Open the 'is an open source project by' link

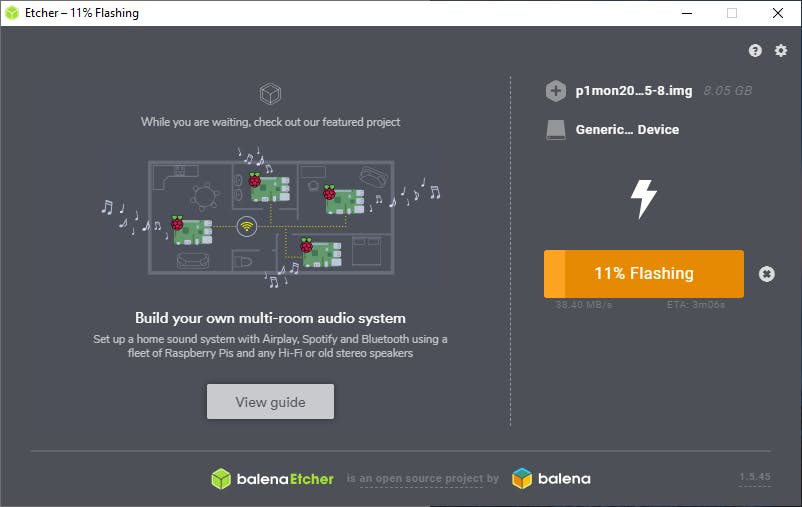pyautogui.click(x=422, y=478)
